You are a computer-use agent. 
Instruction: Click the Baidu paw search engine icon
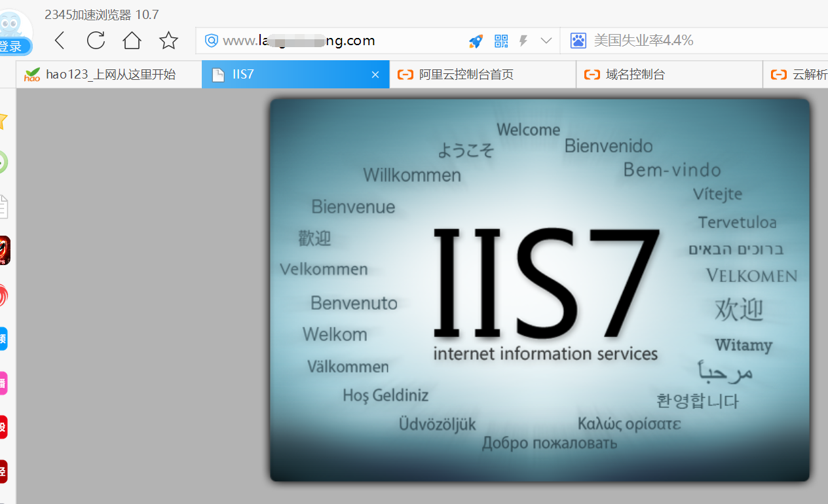point(578,41)
